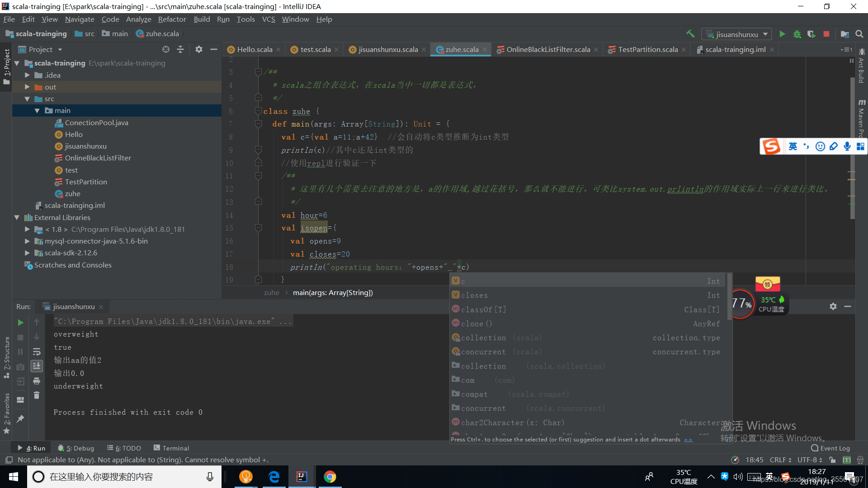Open jisuanshunxu run configuration dropdown
Viewport: 868px width, 488px height.
coord(736,34)
